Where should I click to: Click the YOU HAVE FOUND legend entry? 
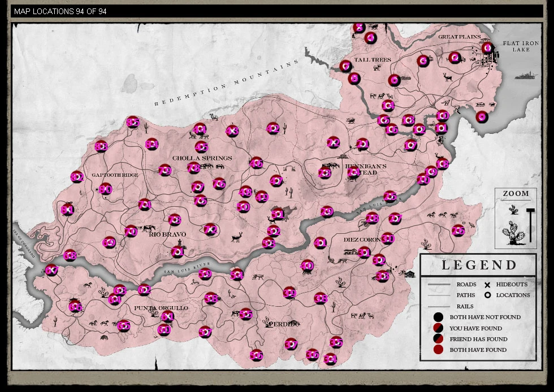tap(476, 328)
